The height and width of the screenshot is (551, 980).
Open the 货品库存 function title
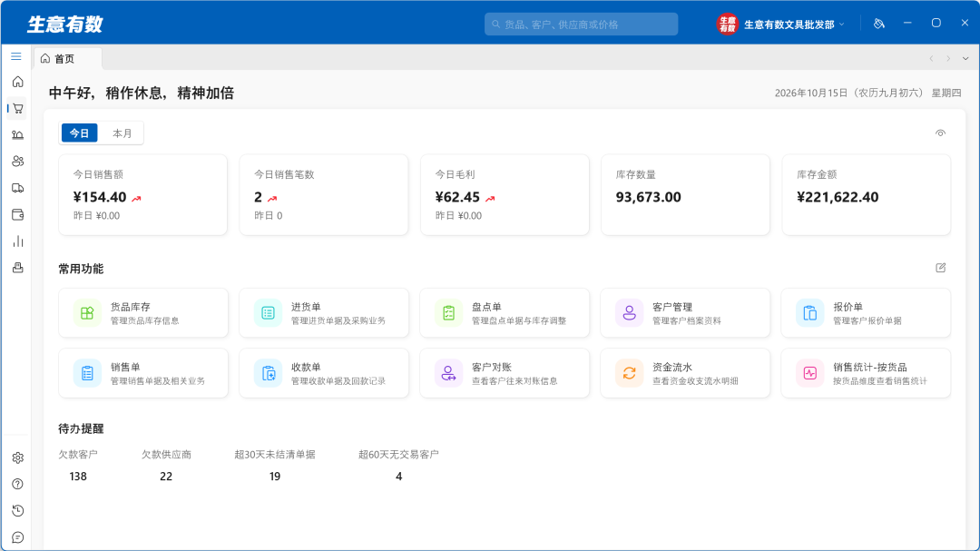click(x=131, y=307)
